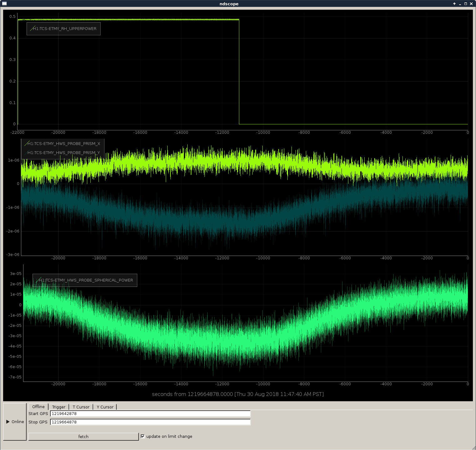
Task: Focus the Stop GPS input field
Action: [150, 422]
